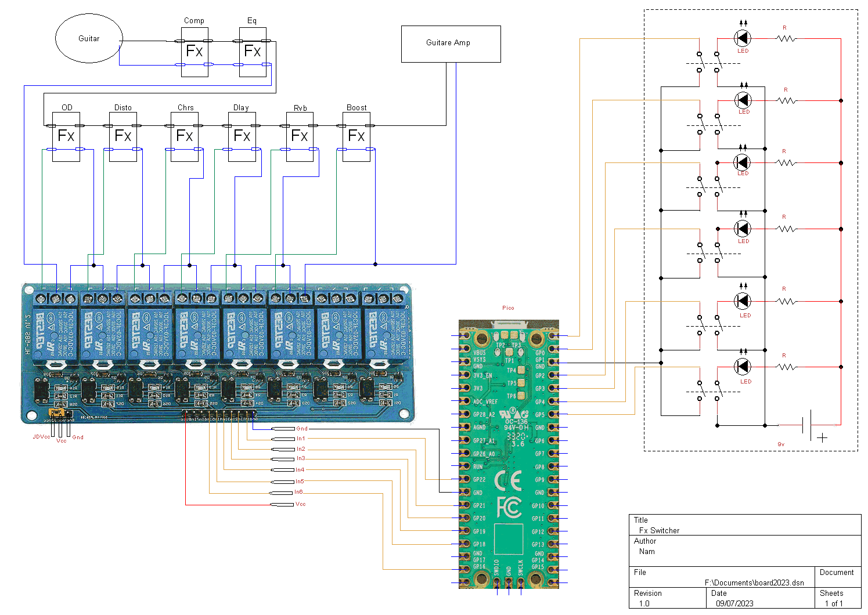Click the In3 pin label
The image size is (868, 615).
click(x=301, y=458)
